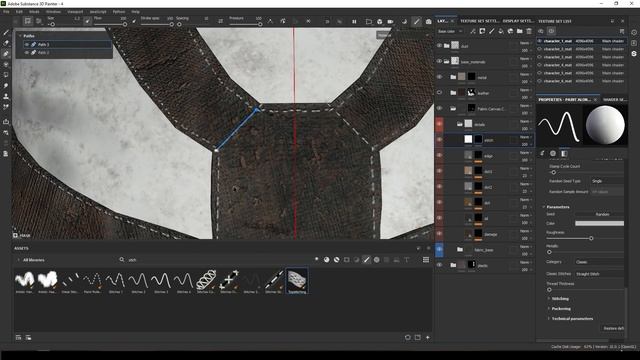
Task: Select the Clone/stamp tool in left toolbar
Action: pos(6,97)
